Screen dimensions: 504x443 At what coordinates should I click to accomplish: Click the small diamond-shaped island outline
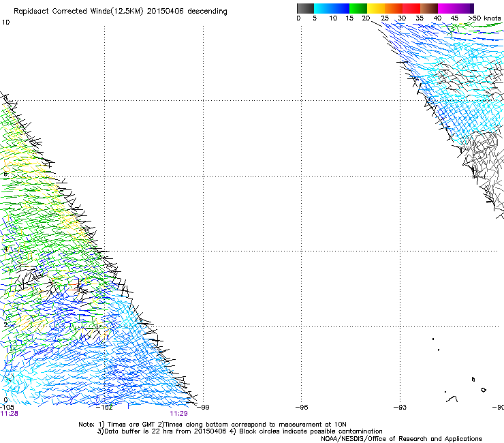[x=483, y=390]
